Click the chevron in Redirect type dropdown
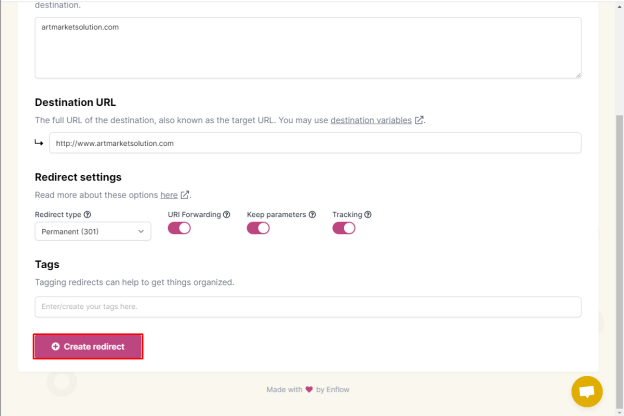Image resolution: width=624 pixels, height=416 pixels. pyautogui.click(x=141, y=231)
